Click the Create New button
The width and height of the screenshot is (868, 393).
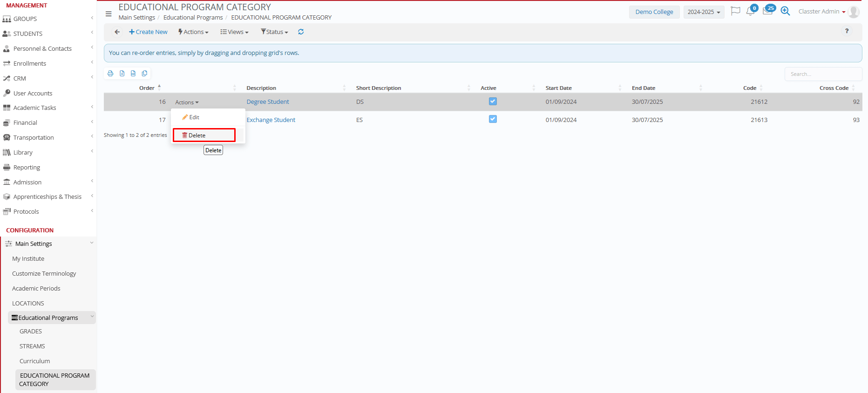(x=148, y=32)
